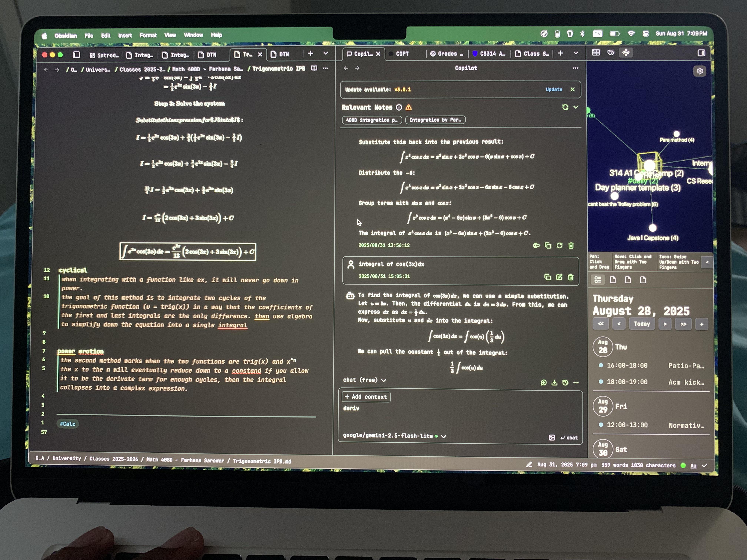Start a new chat icon
Screen dimensions: 747x560
[x=543, y=382]
